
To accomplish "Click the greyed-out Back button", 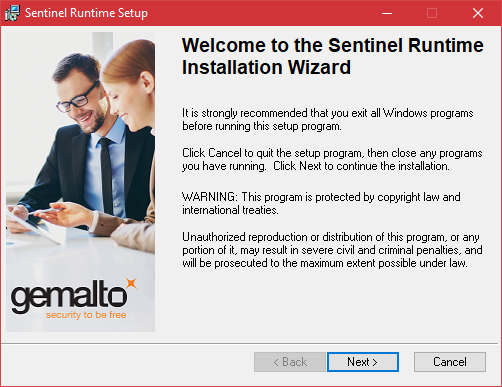I will (289, 362).
